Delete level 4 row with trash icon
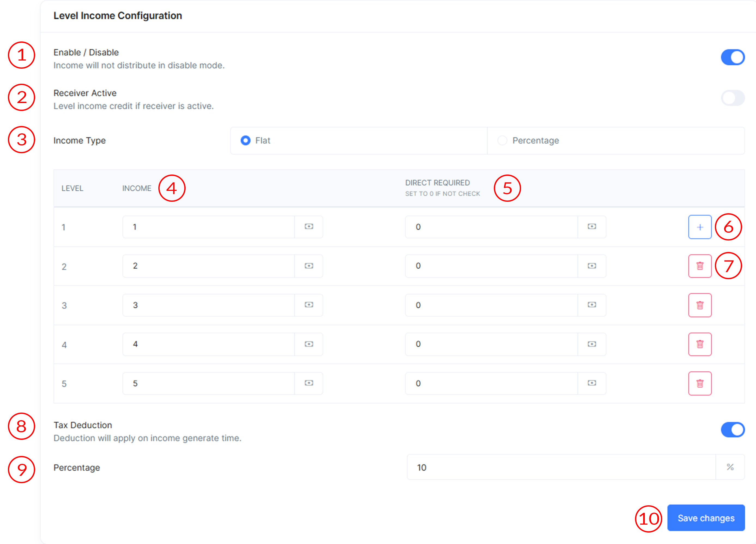Image resolution: width=756 pixels, height=544 pixels. tap(700, 344)
